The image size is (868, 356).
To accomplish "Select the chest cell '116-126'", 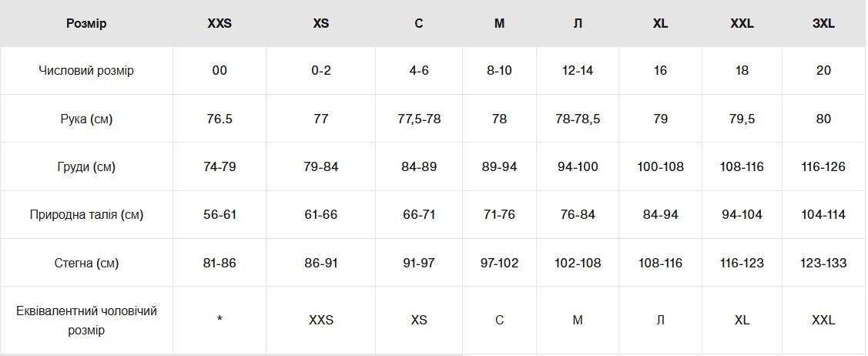I will tap(823, 166).
